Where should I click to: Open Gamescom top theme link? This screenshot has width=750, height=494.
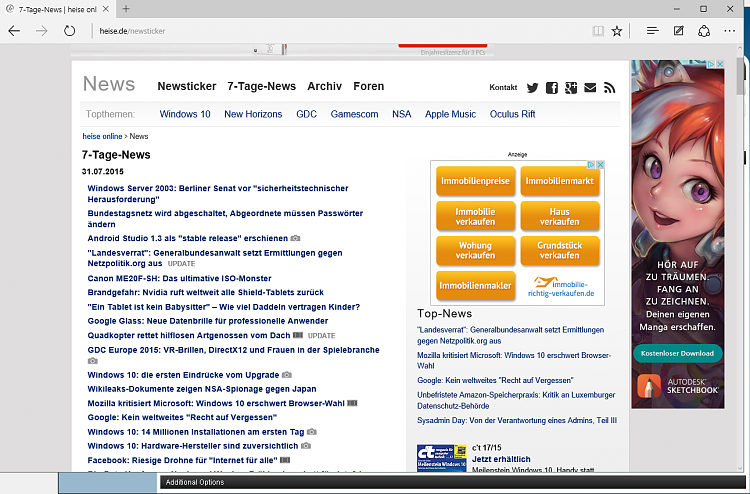coord(354,114)
